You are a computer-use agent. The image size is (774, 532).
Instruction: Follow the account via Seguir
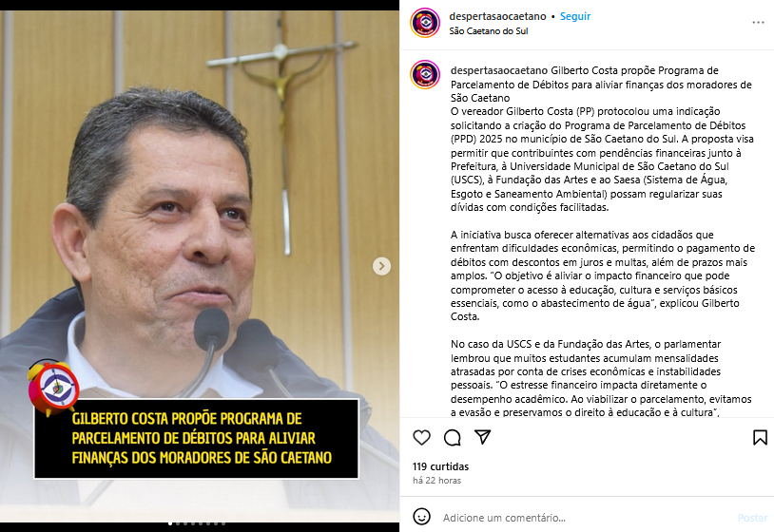pyautogui.click(x=575, y=16)
